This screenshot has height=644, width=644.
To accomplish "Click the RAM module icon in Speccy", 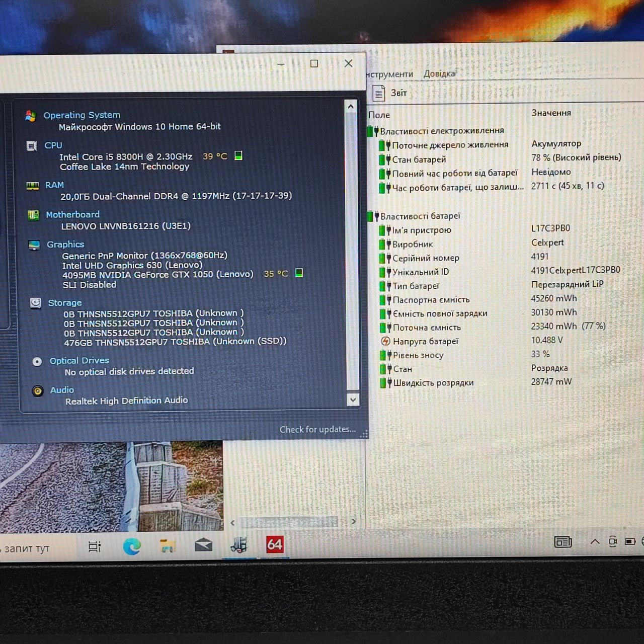I will click(x=33, y=186).
